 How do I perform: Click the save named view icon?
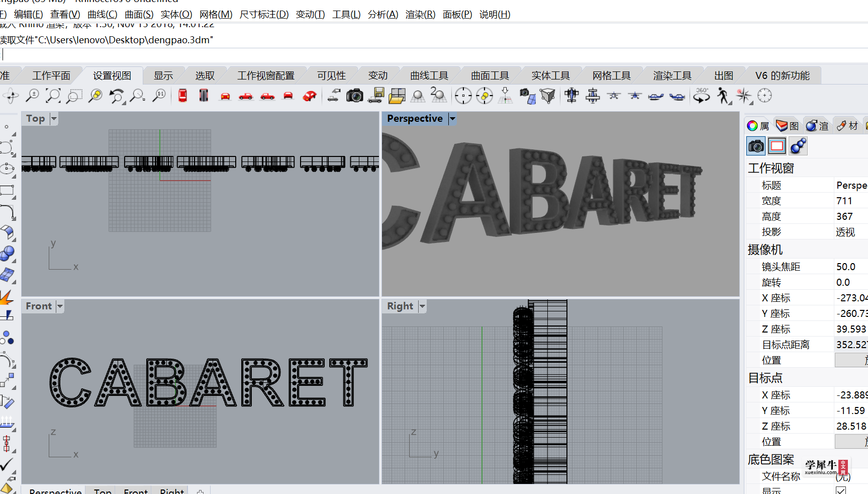[x=375, y=96]
